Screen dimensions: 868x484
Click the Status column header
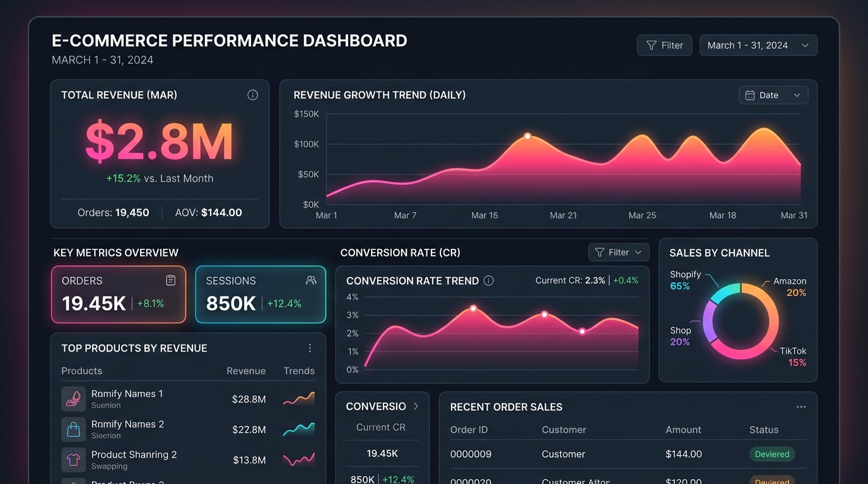(764, 430)
